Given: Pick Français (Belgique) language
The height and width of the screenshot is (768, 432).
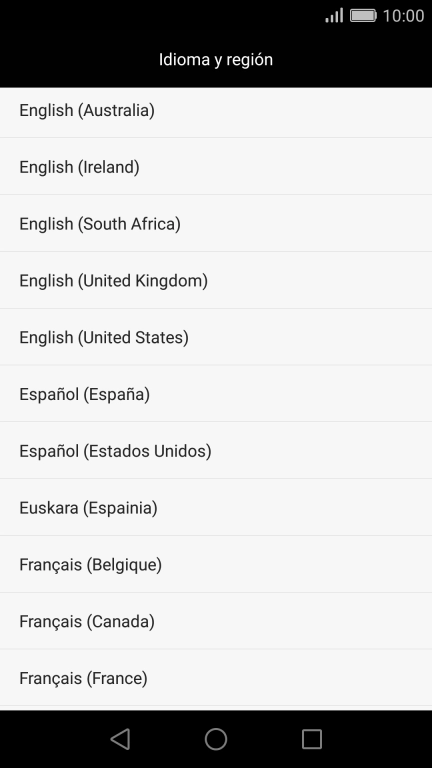Looking at the screenshot, I should click(216, 564).
